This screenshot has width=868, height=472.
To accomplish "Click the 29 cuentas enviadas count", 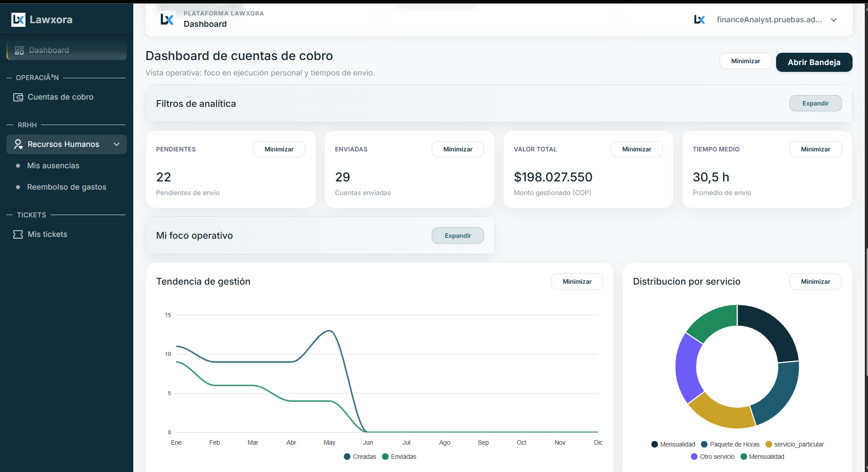I will pos(342,177).
